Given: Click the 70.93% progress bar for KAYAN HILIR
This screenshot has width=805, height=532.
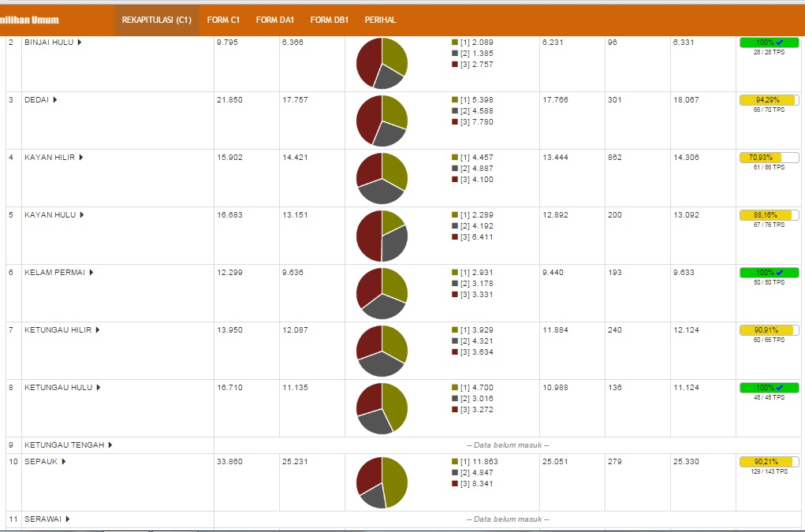Looking at the screenshot, I should pyautogui.click(x=769, y=158).
